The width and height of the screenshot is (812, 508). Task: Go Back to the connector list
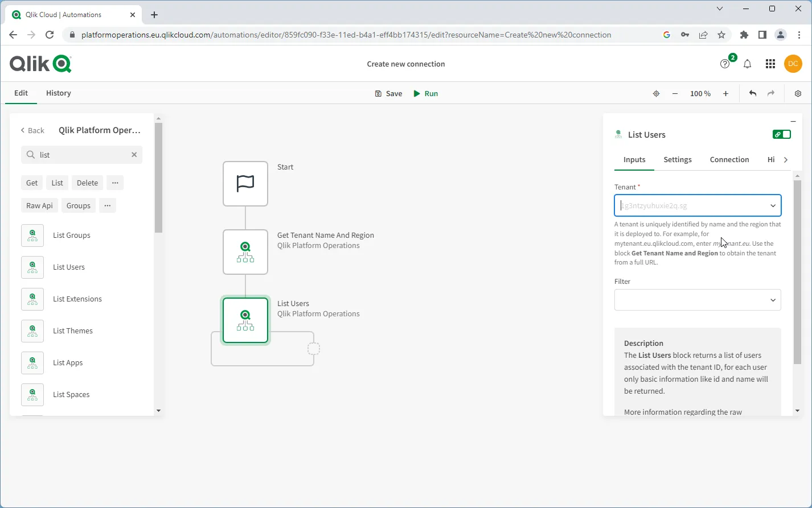click(32, 130)
